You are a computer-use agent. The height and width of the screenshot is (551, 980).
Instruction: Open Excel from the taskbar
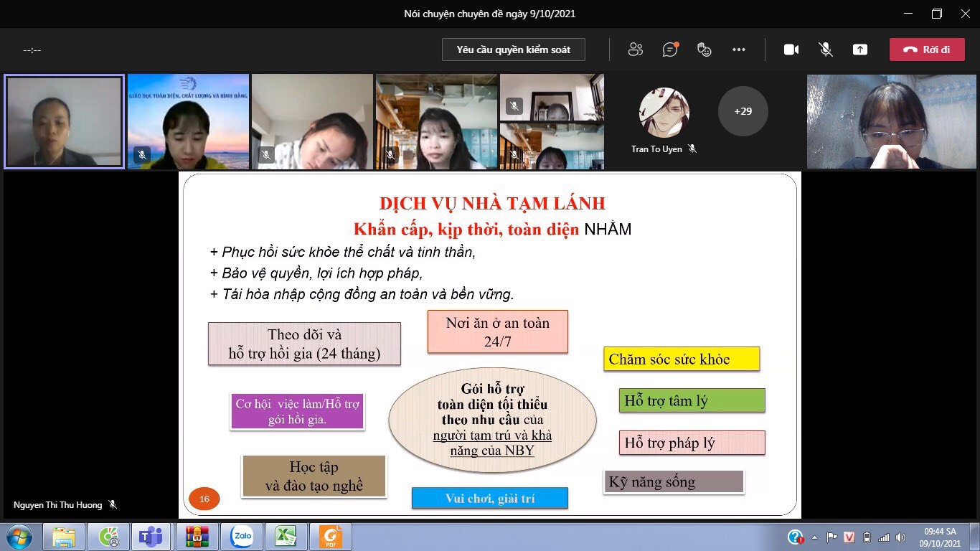tap(286, 536)
